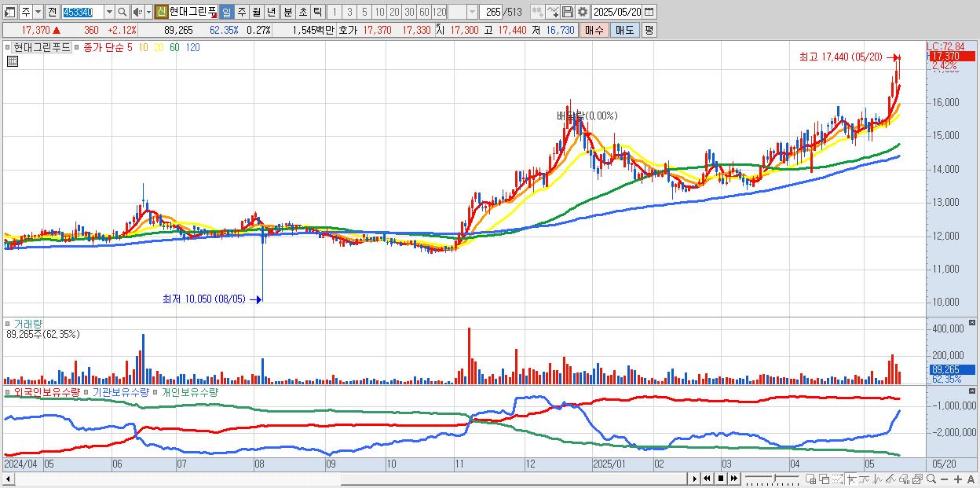Image resolution: width=980 pixels, height=488 pixels.
Task: Switch to yearly 년 period
Action: pyautogui.click(x=271, y=12)
